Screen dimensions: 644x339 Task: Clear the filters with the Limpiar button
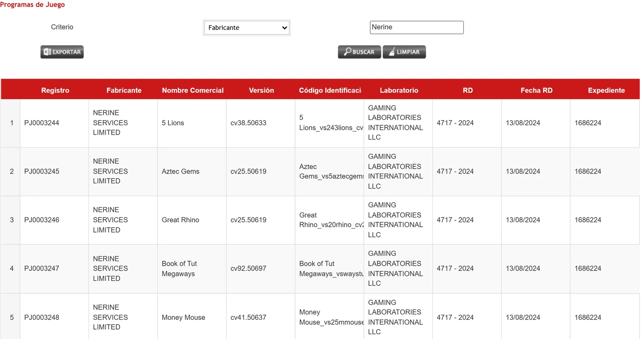(404, 52)
